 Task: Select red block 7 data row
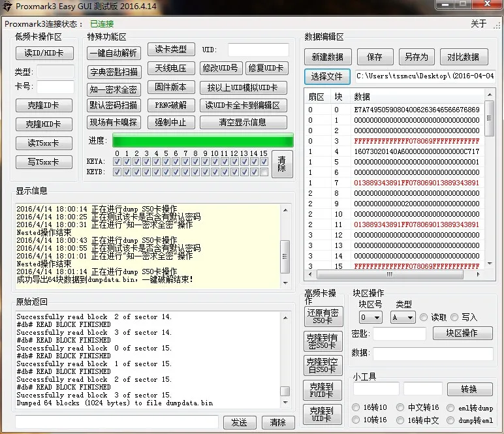(x=394, y=183)
